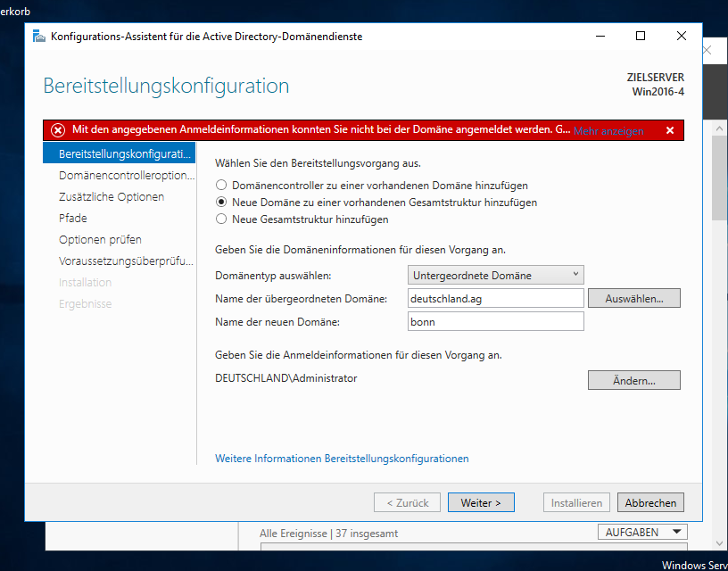728x571 pixels.
Task: Open 'Mehr anzeigen' link in error banner
Action: 608,131
